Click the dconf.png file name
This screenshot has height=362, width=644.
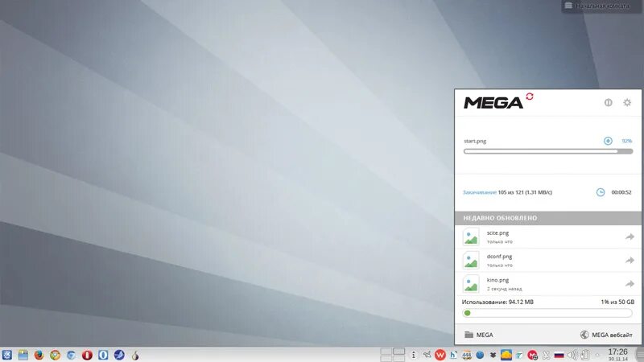[x=499, y=256]
